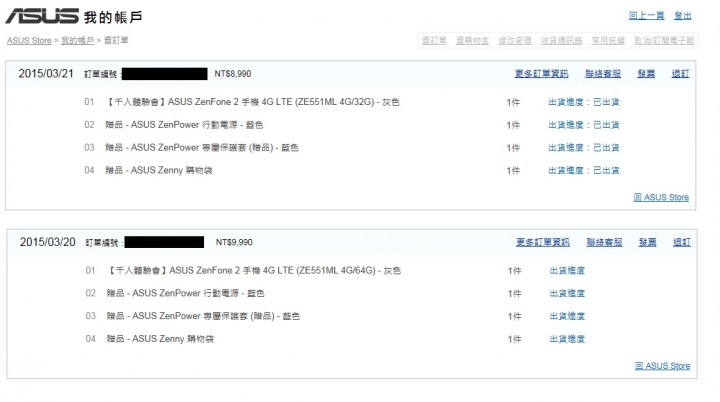Open 常用統編 menu item
The width and height of the screenshot is (720, 402).
tap(608, 40)
